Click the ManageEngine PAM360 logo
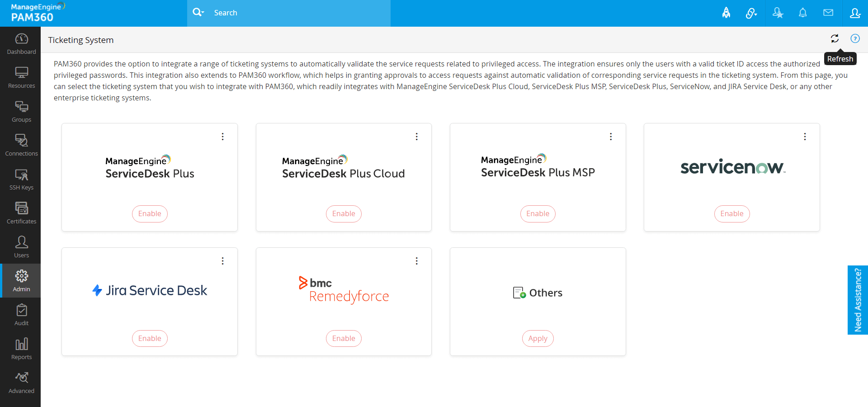Screen dimensions: 868x407 click(38, 13)
